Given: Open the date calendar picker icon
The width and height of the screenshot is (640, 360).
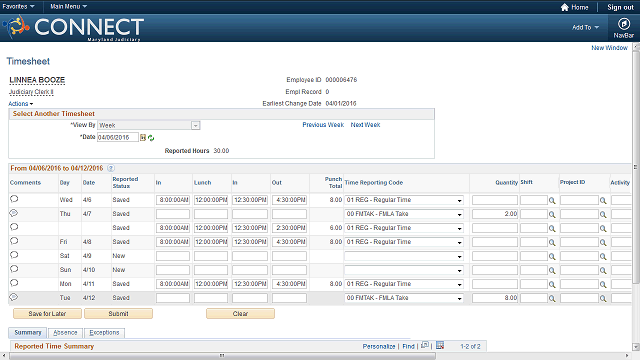Looking at the screenshot, I should click(143, 138).
